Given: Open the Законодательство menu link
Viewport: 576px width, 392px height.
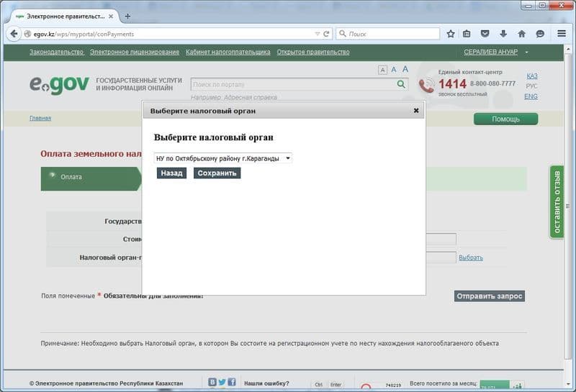Looking at the screenshot, I should [x=57, y=52].
